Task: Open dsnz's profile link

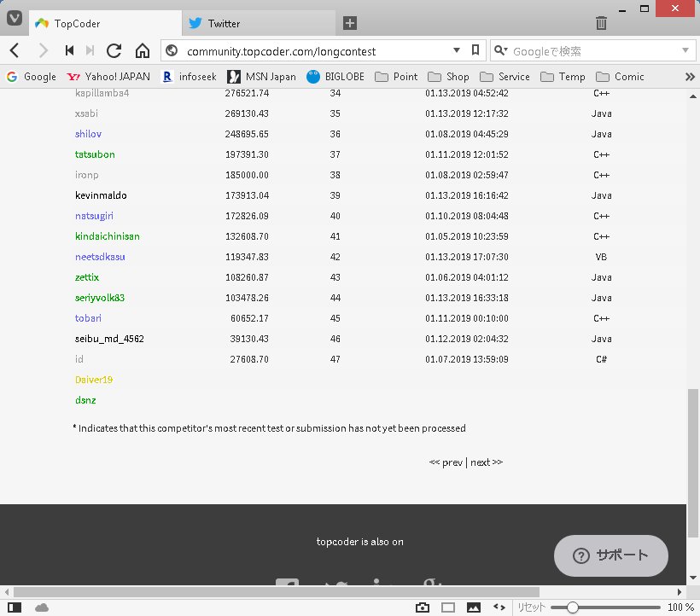Action: pyautogui.click(x=85, y=400)
